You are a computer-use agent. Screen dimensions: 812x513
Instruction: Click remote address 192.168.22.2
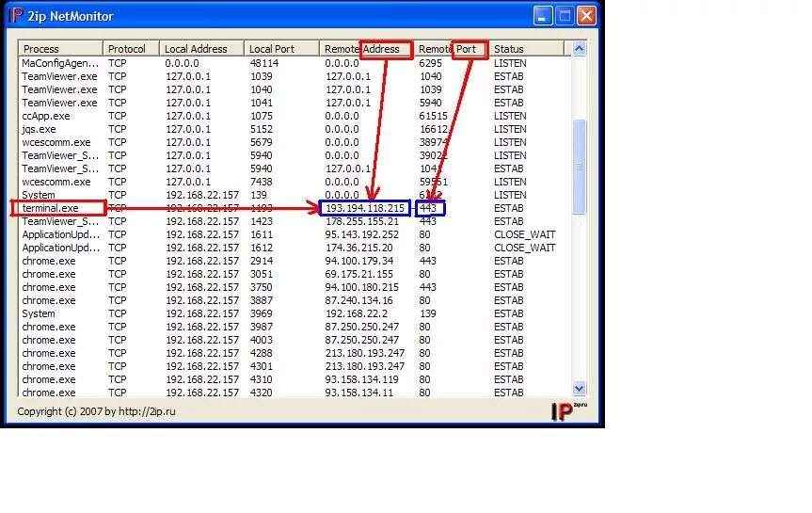(x=357, y=314)
